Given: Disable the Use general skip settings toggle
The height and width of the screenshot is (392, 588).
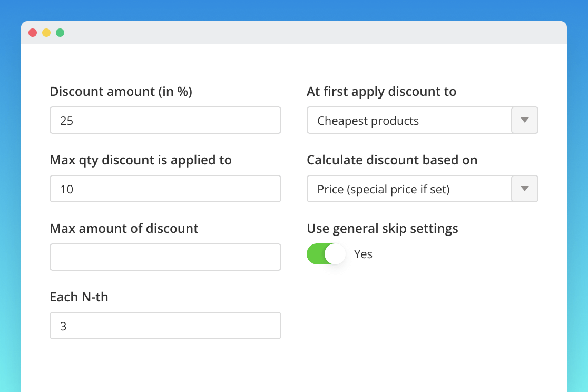Looking at the screenshot, I should tap(326, 254).
